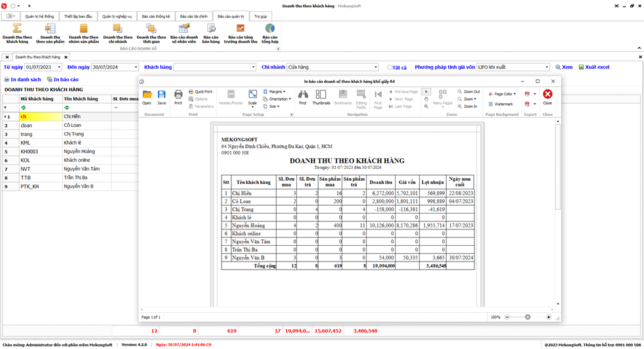Expand the Page Color dropdown
644x349 pixels.
coord(514,94)
